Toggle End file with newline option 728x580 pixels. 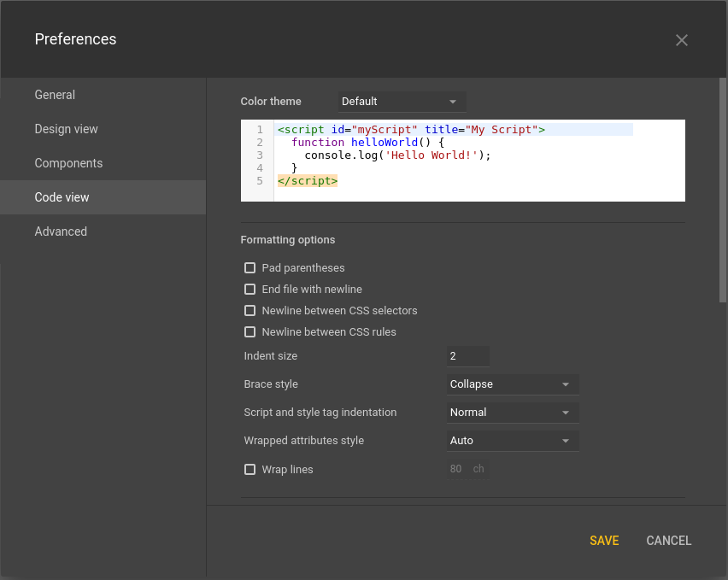tap(250, 290)
